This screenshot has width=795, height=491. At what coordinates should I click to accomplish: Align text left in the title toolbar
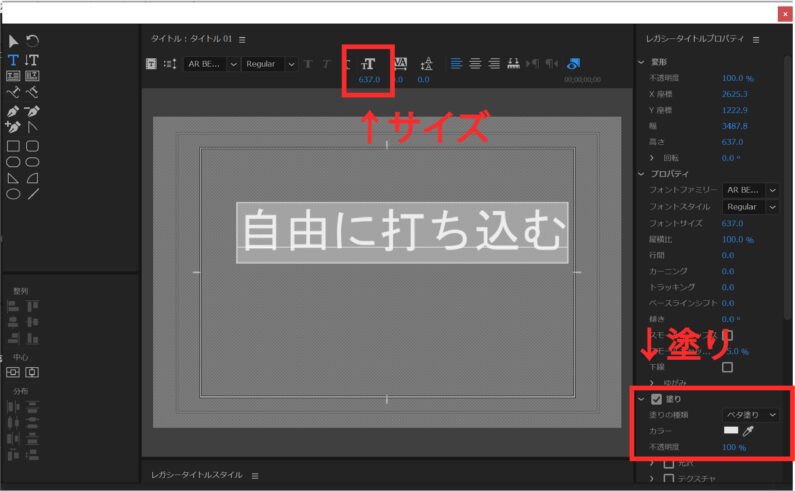tap(456, 63)
